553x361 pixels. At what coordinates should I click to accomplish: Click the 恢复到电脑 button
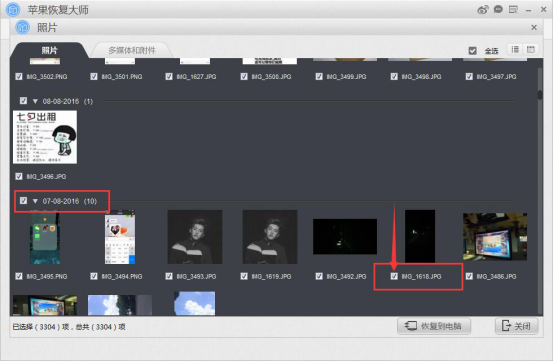coord(434,326)
